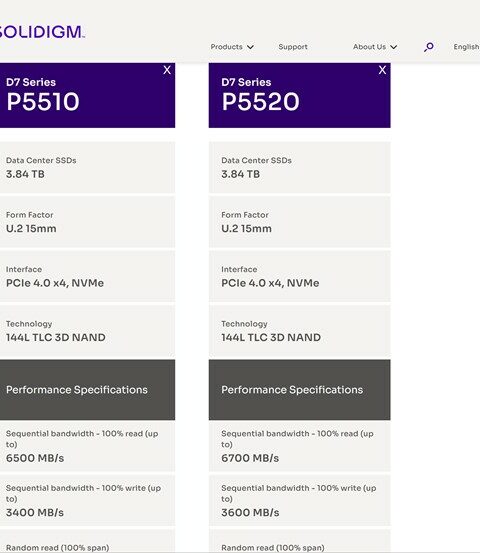Expand the Products dropdown chevron

pyautogui.click(x=250, y=47)
